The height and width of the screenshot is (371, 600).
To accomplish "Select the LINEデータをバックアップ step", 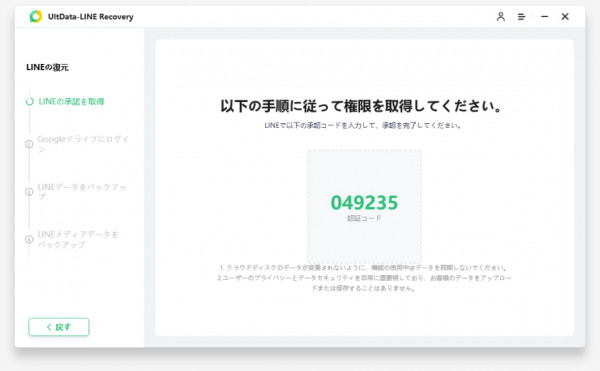I will pos(82,192).
